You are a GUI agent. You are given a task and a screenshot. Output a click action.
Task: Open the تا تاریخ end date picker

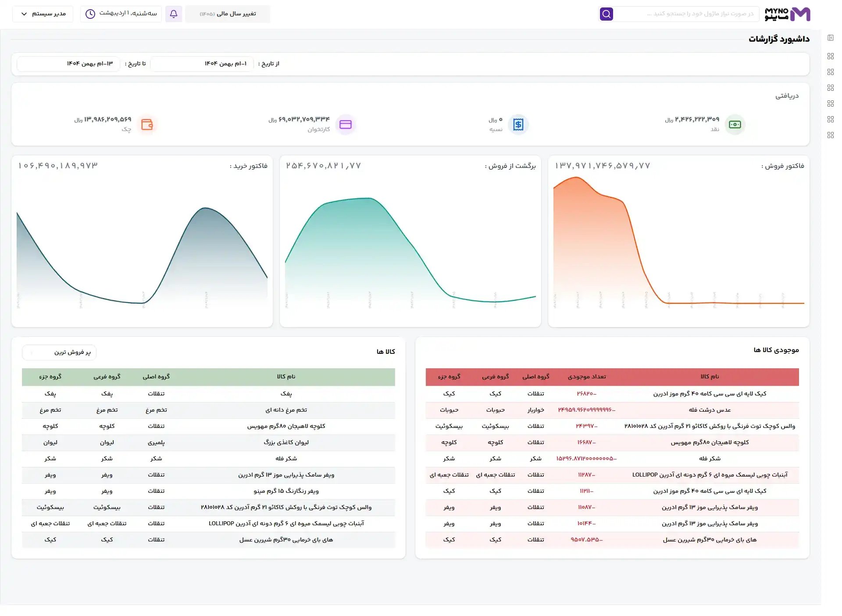tap(68, 64)
